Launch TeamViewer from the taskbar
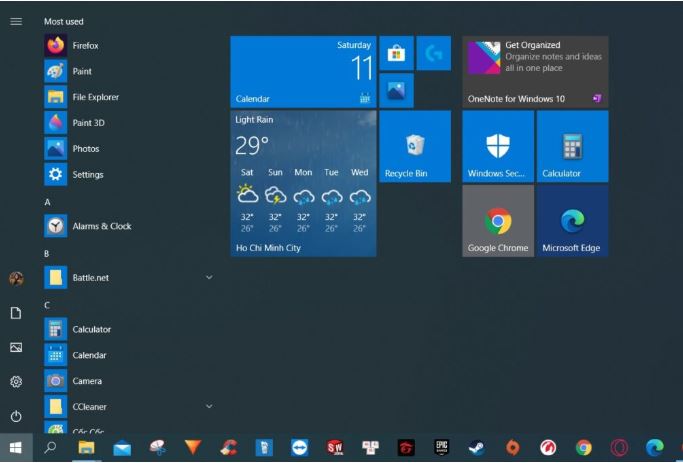 pyautogui.click(x=300, y=447)
